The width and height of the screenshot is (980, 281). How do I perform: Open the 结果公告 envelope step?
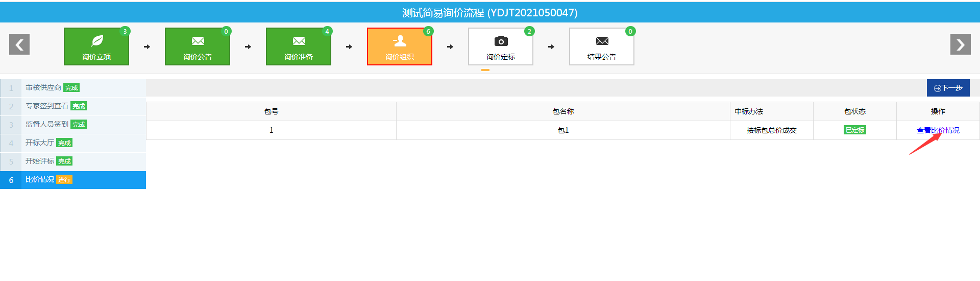(602, 46)
